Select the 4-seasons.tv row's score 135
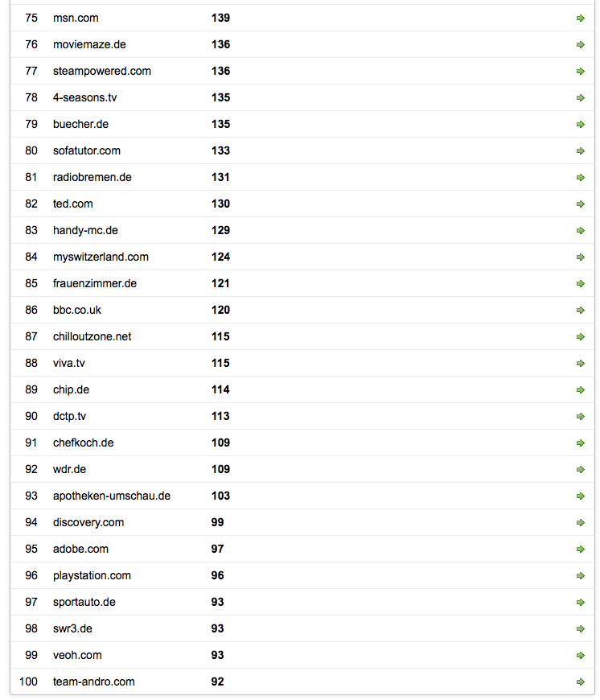The image size is (600, 700). tap(220, 97)
